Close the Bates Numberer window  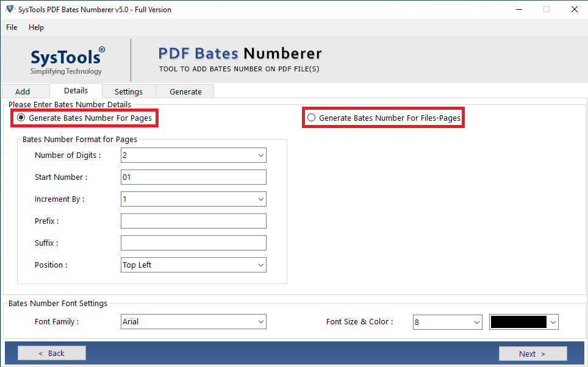[x=574, y=9]
